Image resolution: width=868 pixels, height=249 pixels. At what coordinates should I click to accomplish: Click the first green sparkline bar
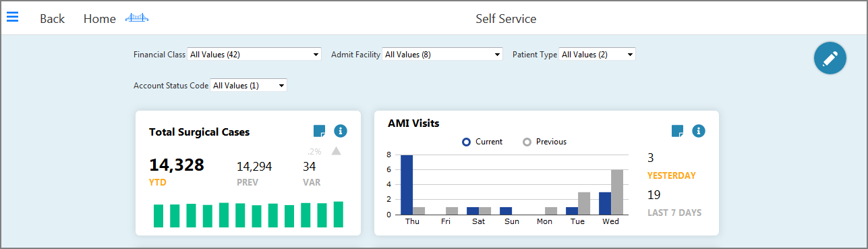point(158,215)
